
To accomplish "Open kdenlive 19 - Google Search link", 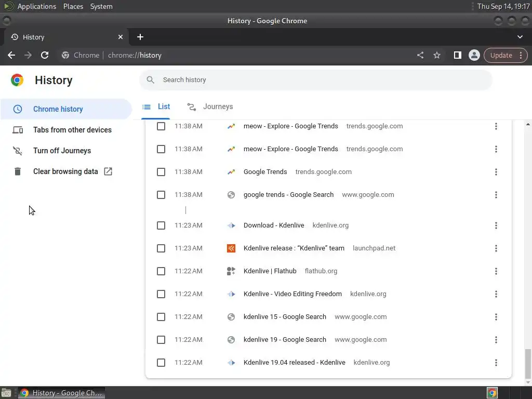I will coord(285,340).
